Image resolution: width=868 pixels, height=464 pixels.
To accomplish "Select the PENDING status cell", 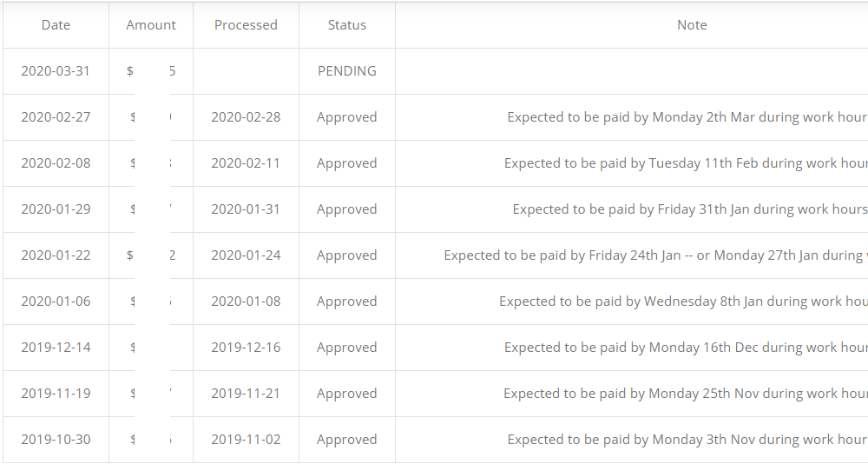I will (x=347, y=71).
